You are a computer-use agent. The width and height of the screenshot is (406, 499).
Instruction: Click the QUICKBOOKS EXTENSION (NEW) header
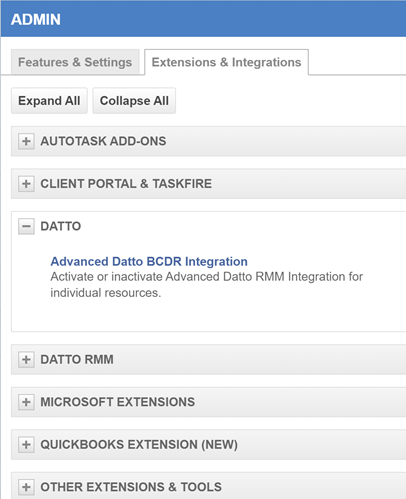209,445
